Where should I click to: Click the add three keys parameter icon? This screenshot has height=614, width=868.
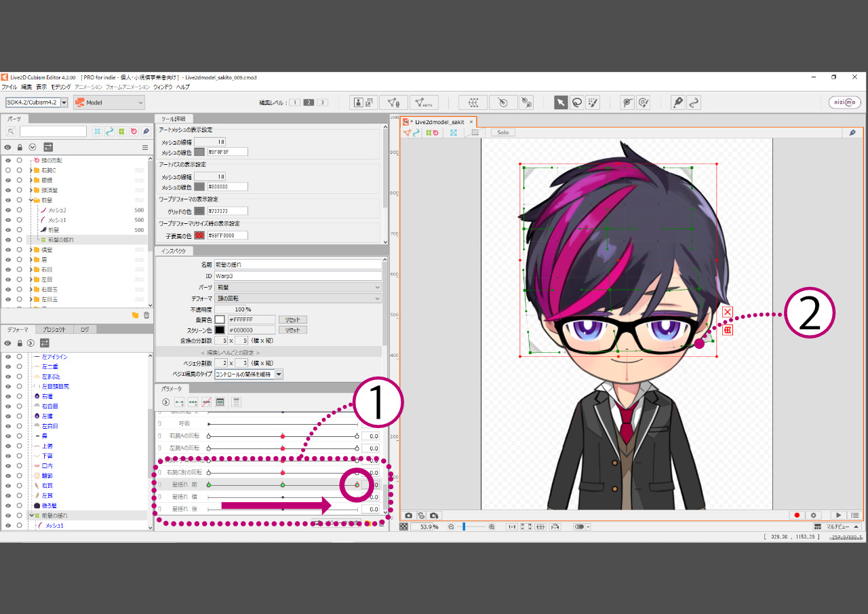pos(193,402)
